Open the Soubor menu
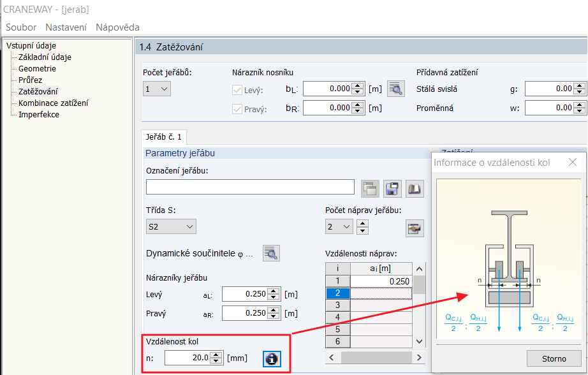Viewport: 588px width, 375px height. [x=21, y=27]
